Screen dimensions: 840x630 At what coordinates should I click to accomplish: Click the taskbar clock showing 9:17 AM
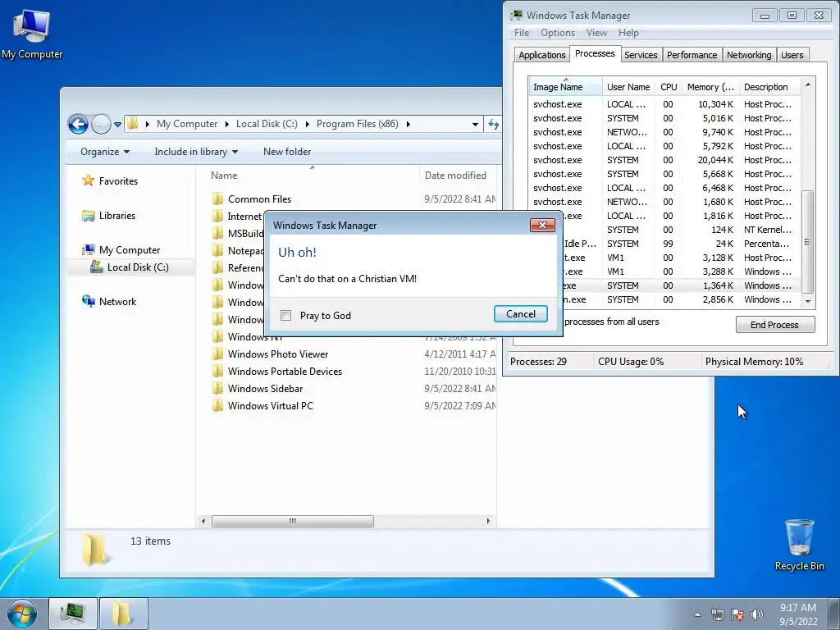(798, 614)
